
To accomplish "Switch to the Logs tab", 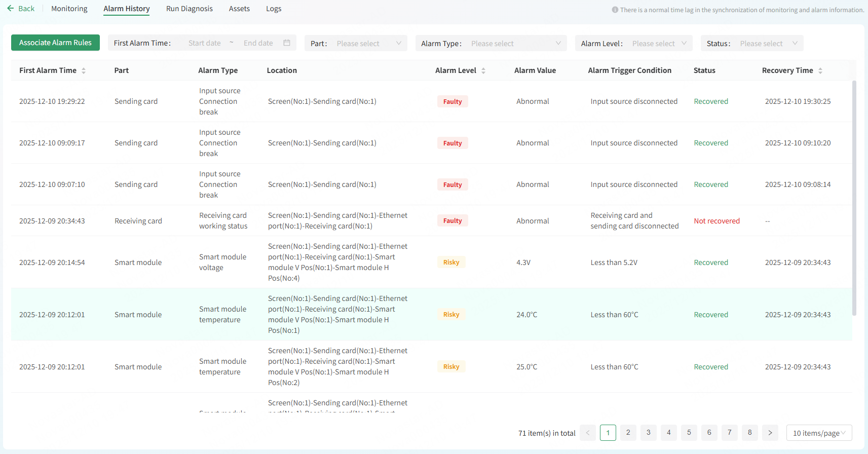I will point(274,9).
